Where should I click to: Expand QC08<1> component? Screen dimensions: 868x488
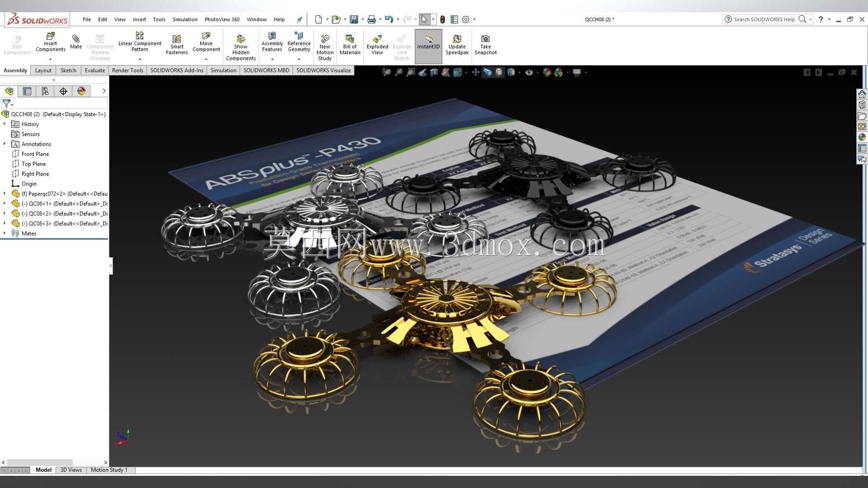pyautogui.click(x=5, y=203)
